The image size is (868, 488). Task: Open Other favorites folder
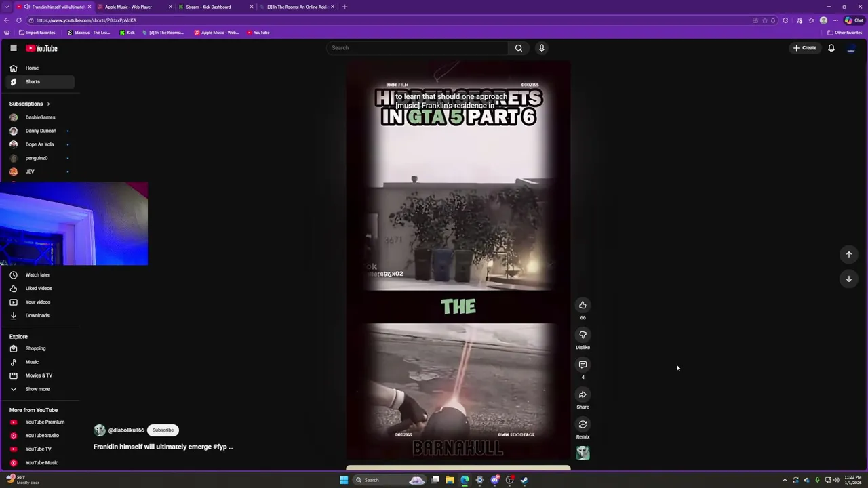coord(844,33)
